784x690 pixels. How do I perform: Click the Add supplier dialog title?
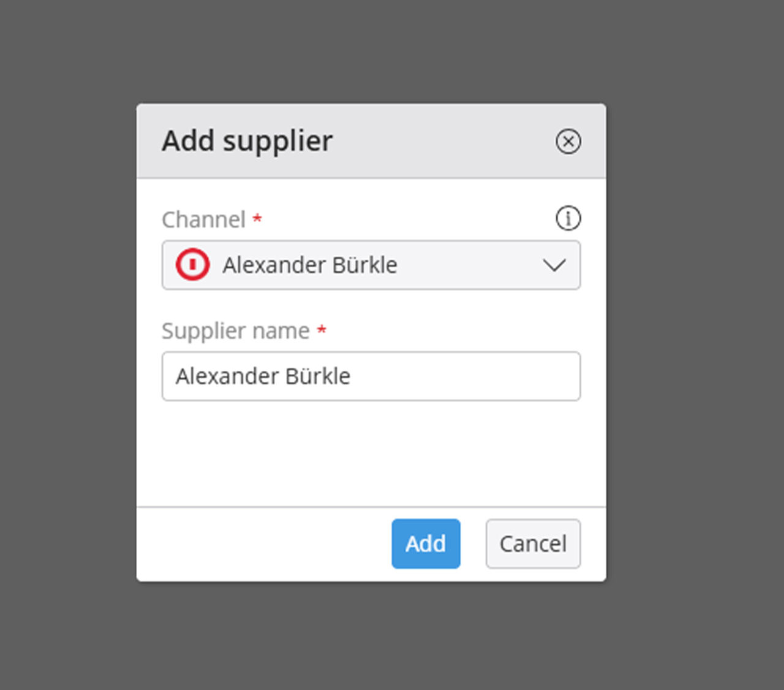tap(246, 140)
